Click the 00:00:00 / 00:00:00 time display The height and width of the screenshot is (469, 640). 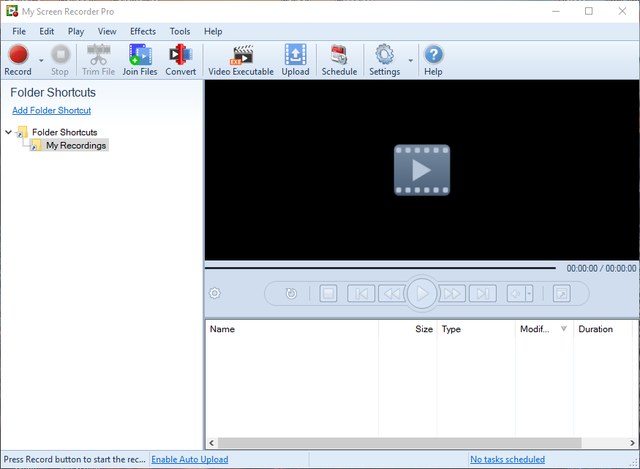pos(601,268)
